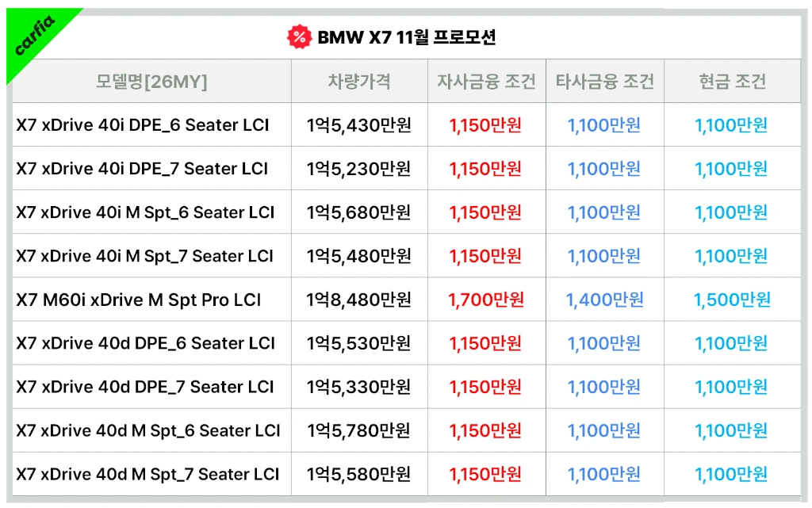This screenshot has width=812, height=508.
Task: Click 타사금융 1,100만원 for 40d M Spt_6 Seater
Action: coord(603,430)
